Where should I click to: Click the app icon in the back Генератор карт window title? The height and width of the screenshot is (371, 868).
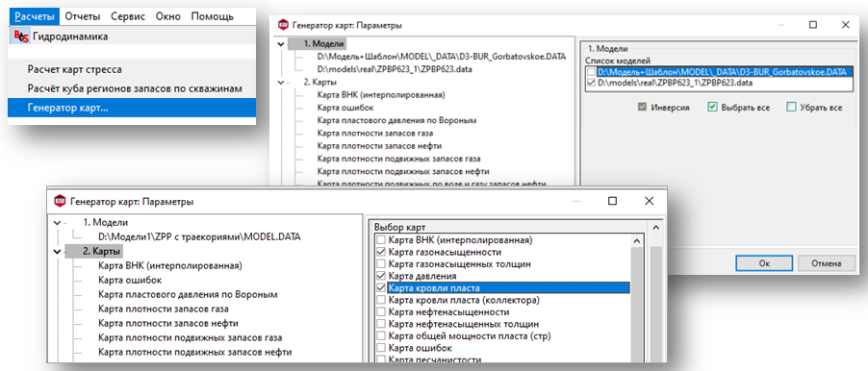point(282,25)
